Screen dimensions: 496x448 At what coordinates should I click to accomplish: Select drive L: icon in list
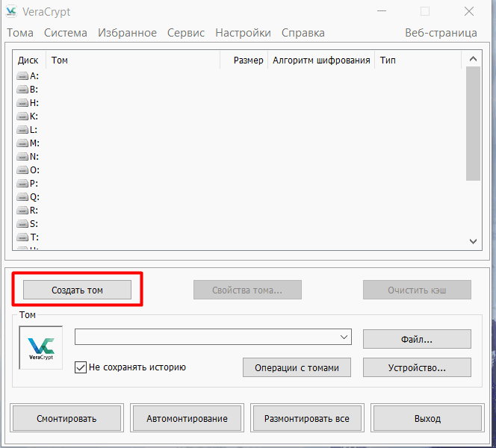(22, 130)
